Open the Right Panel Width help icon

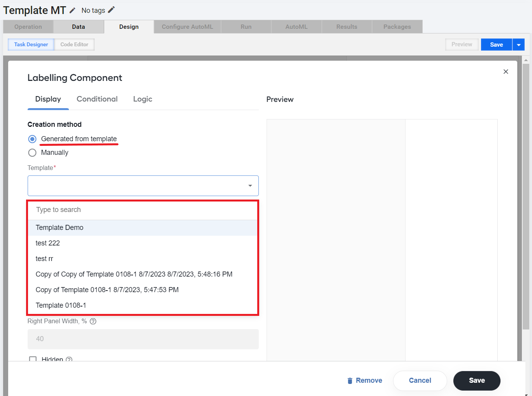pyautogui.click(x=93, y=321)
